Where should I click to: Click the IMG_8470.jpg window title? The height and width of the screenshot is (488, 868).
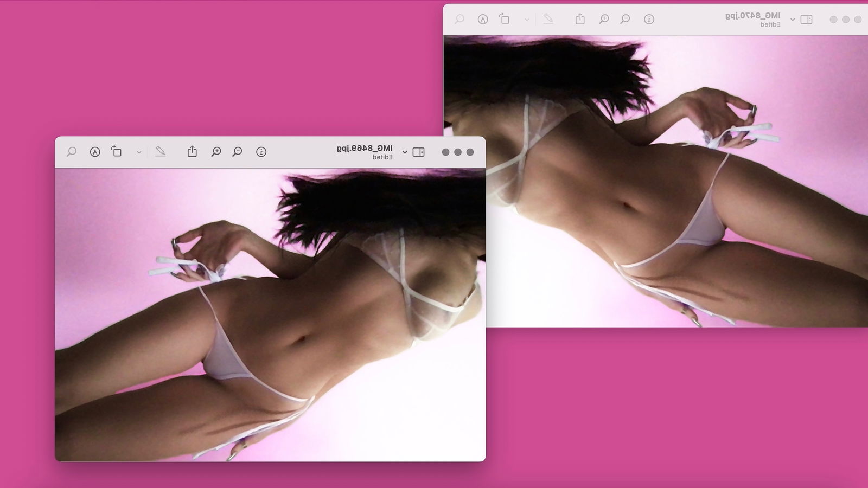pos(752,16)
